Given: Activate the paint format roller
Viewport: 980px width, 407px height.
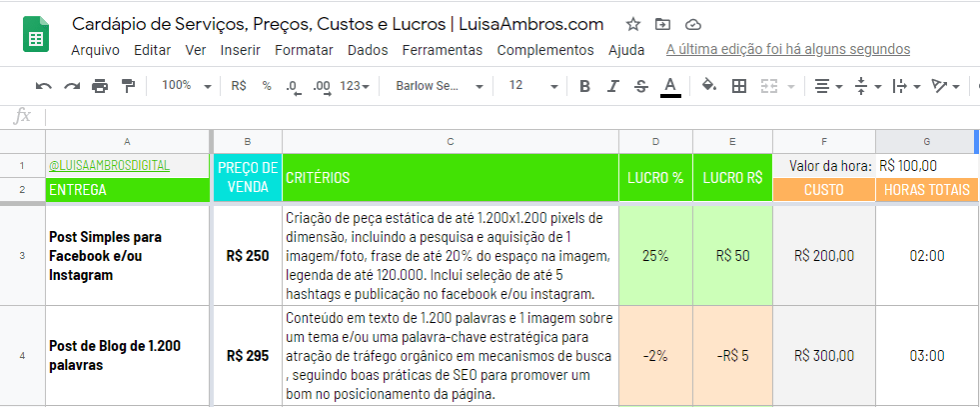Looking at the screenshot, I should tap(128, 87).
